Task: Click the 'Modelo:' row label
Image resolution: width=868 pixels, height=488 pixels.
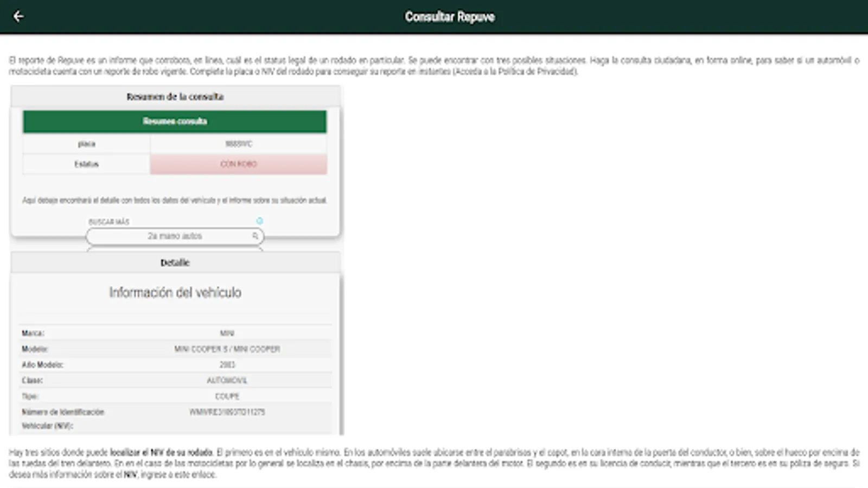Action: click(35, 349)
